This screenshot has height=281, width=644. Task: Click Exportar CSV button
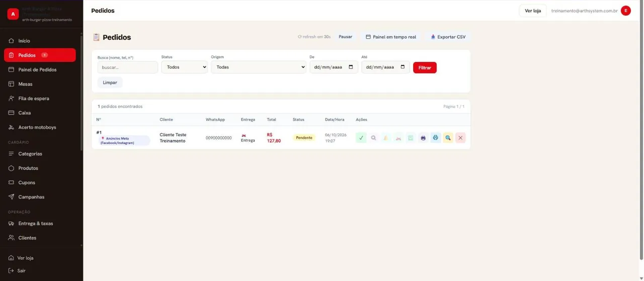[x=448, y=37]
